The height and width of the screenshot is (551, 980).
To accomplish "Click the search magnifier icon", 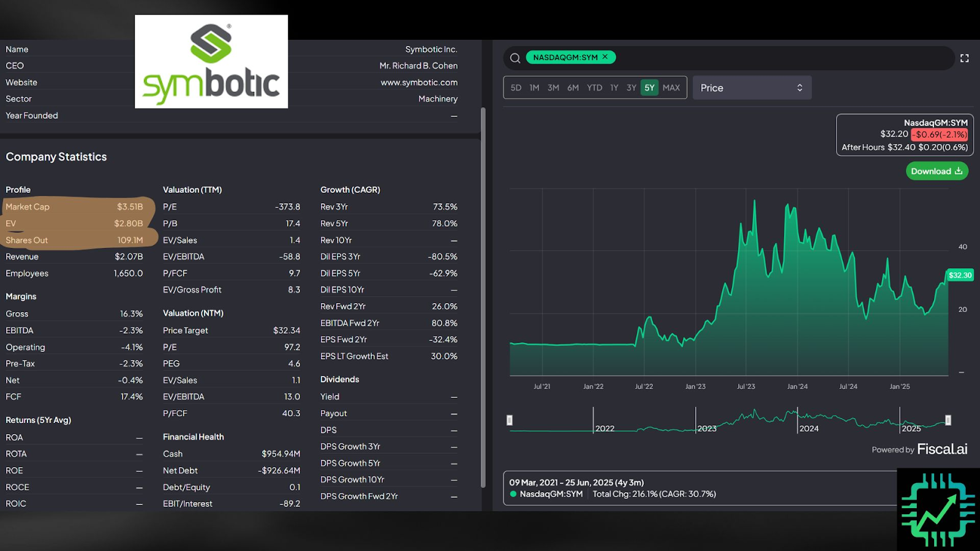I will pyautogui.click(x=515, y=58).
